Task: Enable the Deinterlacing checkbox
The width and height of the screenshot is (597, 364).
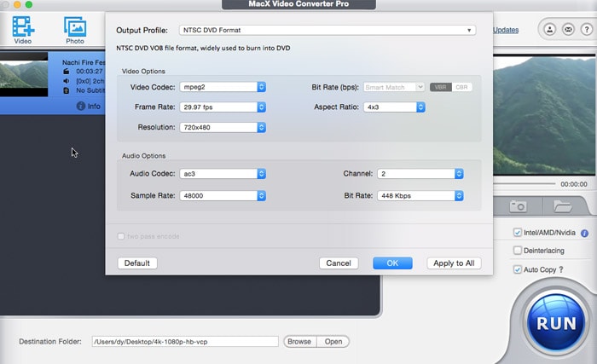Action: coord(517,251)
